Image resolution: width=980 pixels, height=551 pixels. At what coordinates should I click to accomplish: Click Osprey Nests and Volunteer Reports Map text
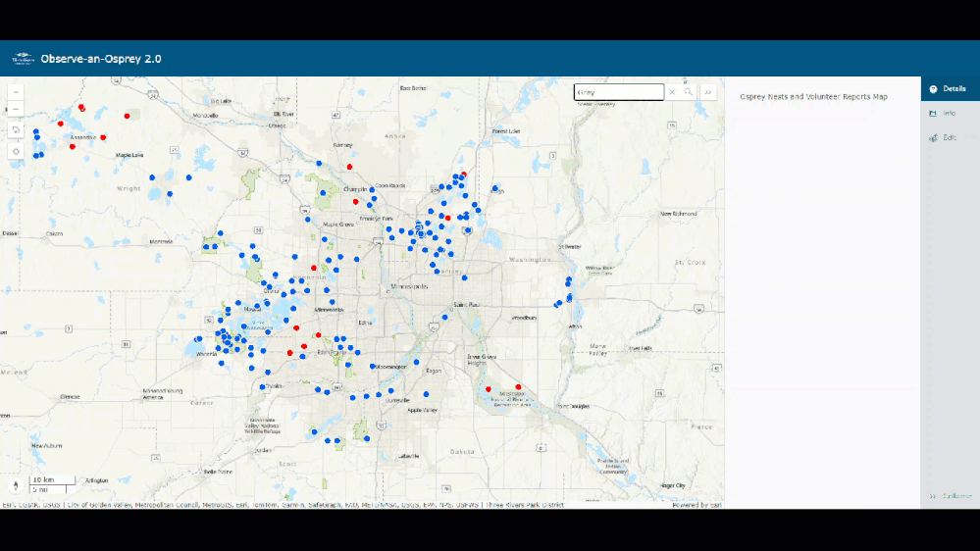point(813,97)
